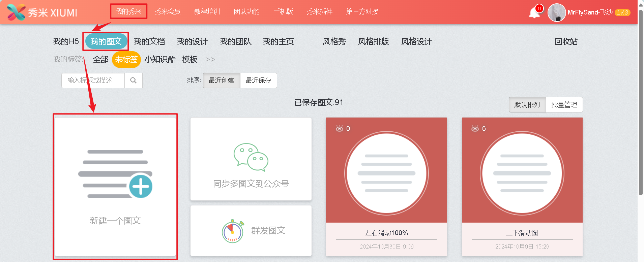Switch to the 我的设计 tab
This screenshot has height=262, width=644.
(x=193, y=41)
